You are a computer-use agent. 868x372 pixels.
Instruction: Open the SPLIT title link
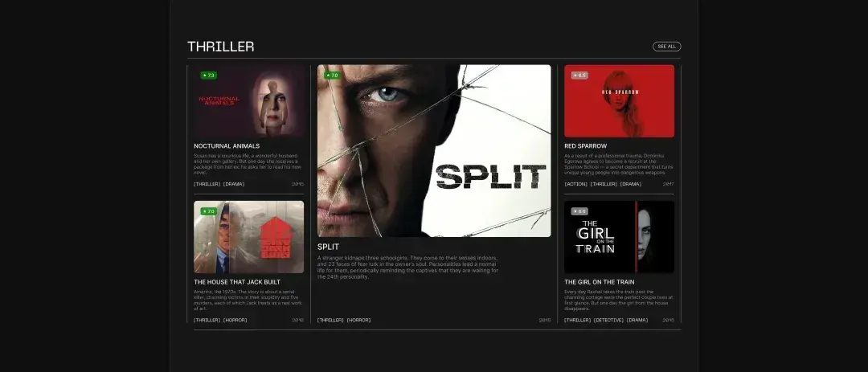pyautogui.click(x=328, y=247)
